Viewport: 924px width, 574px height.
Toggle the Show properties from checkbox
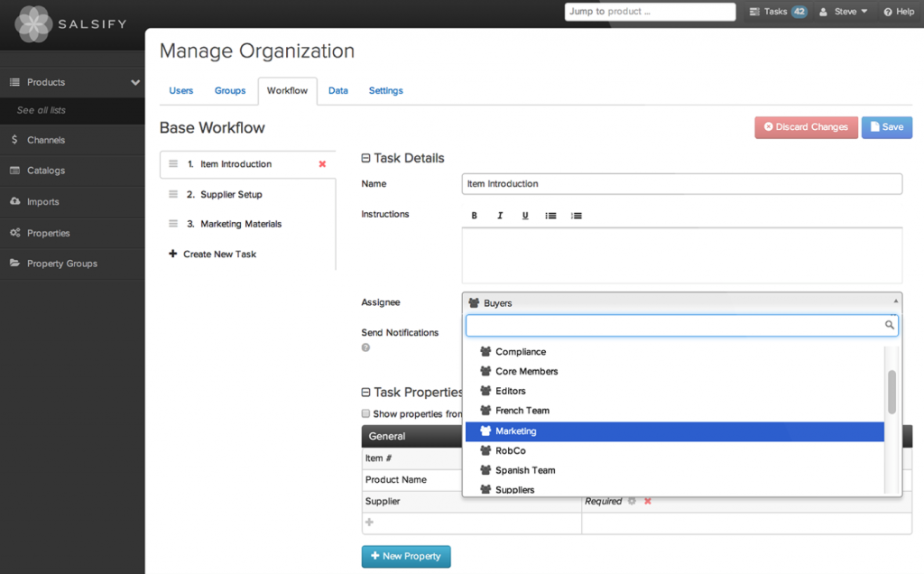click(x=365, y=413)
